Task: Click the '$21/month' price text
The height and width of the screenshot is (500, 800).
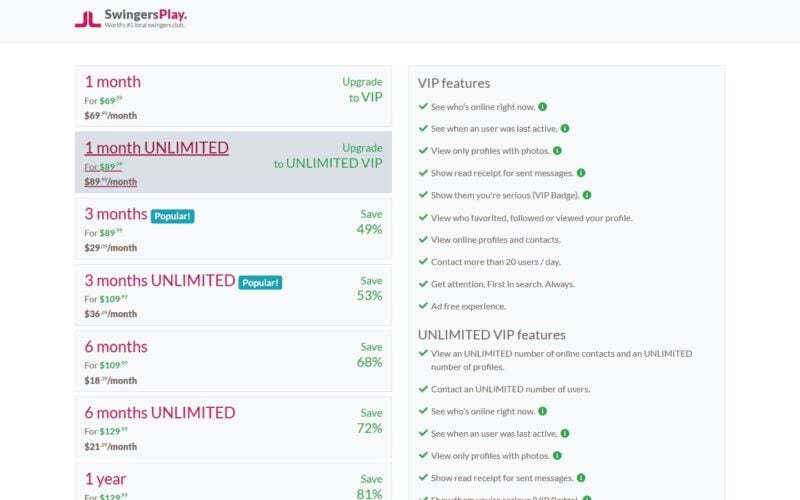Action: point(111,446)
